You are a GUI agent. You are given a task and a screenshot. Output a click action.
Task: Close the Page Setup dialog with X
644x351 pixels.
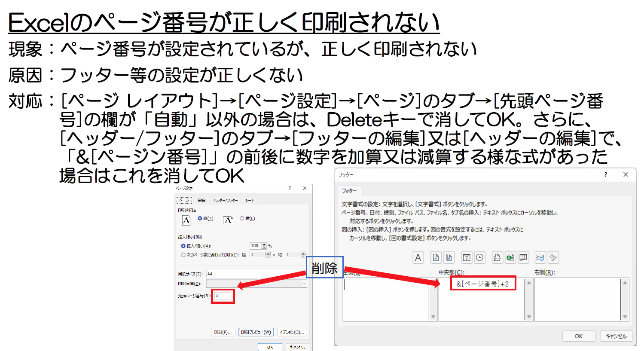(305, 188)
